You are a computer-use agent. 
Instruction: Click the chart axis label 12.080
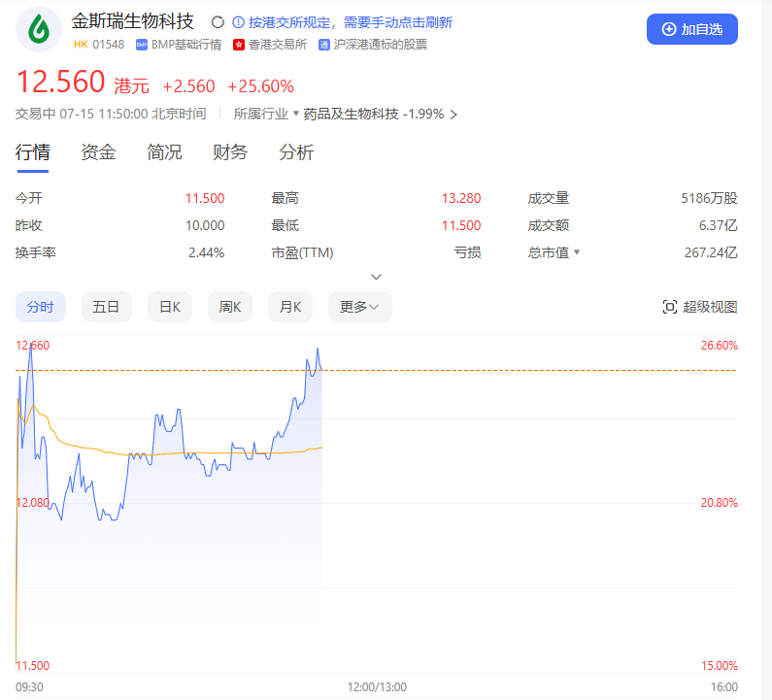pos(32,503)
